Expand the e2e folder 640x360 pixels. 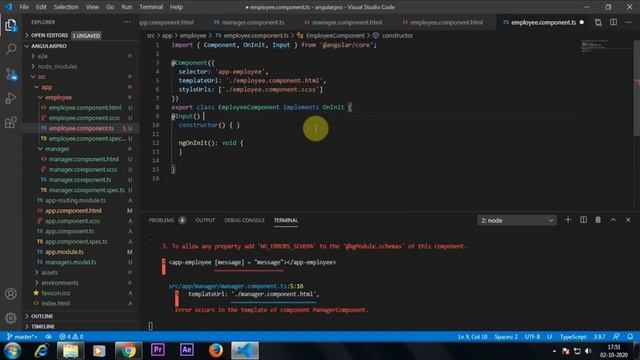[42, 56]
